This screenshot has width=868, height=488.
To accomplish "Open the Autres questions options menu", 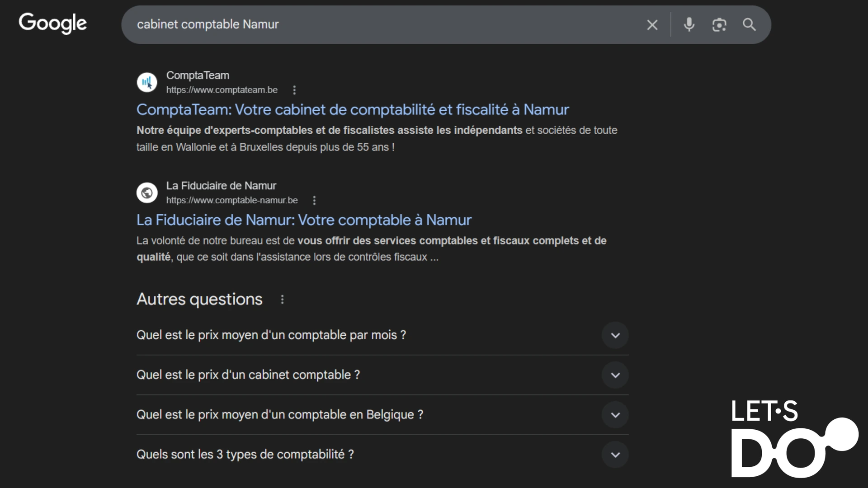I will pos(282,299).
